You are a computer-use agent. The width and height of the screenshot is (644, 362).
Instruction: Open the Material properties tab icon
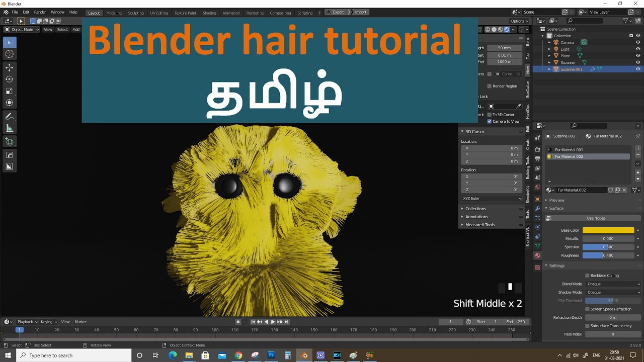[x=537, y=256]
